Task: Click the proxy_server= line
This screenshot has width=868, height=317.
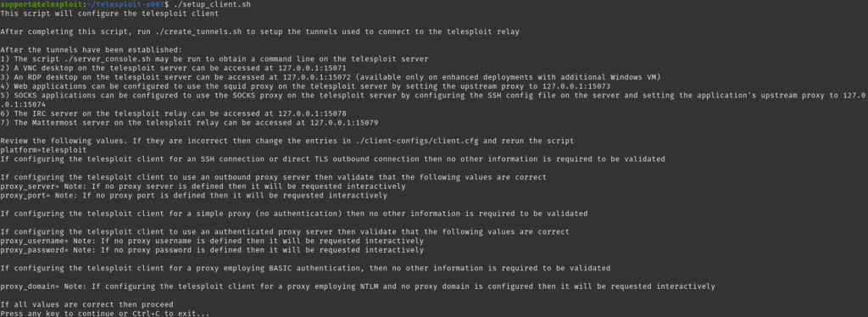Action: [203, 186]
